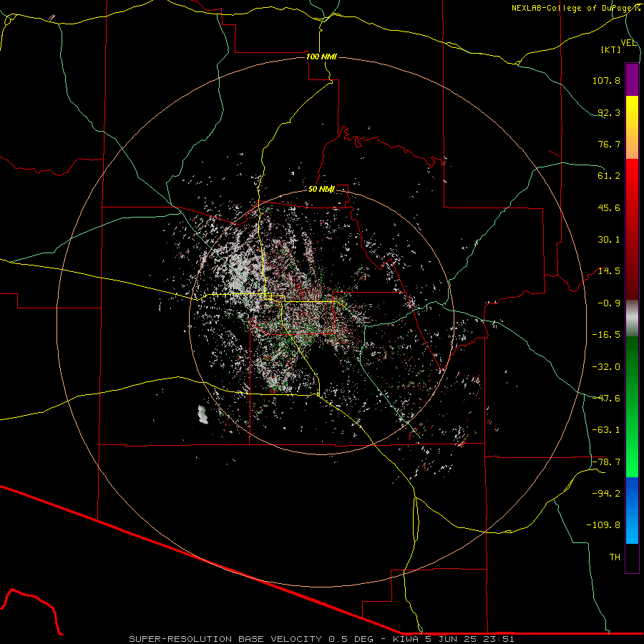Click the isolated gray echo blob southwest of radar
The height and width of the screenshot is (644, 644).
[x=203, y=414]
